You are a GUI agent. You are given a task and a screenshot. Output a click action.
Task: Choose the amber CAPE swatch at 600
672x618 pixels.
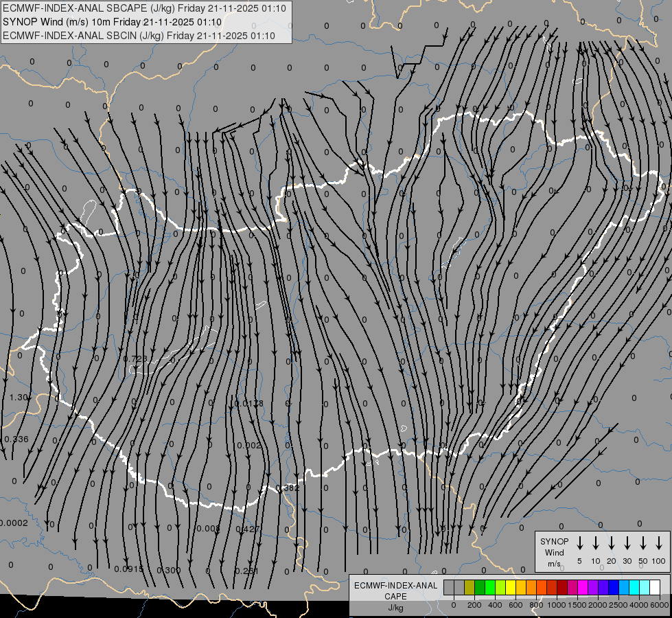click(x=521, y=587)
